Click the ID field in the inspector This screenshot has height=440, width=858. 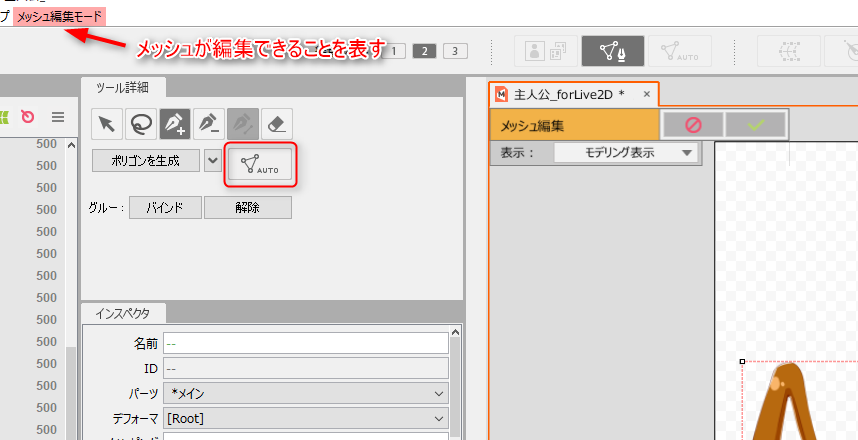(x=305, y=368)
